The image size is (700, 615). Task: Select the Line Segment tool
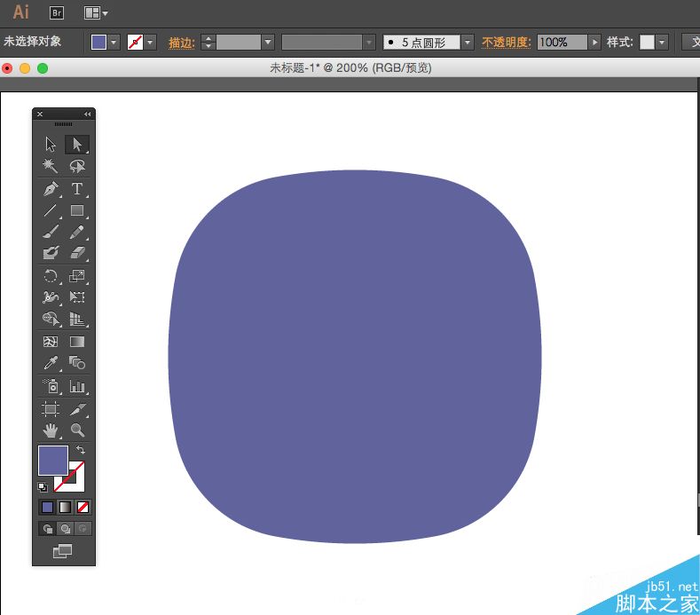pyautogui.click(x=51, y=210)
